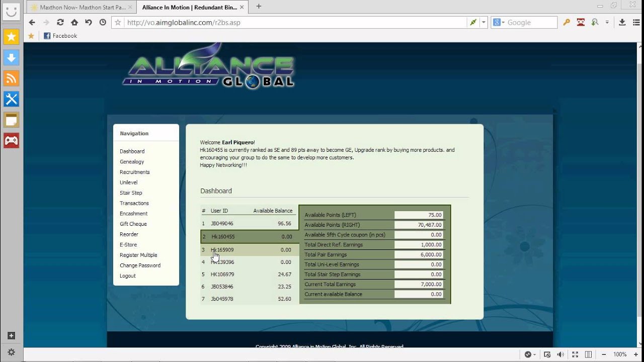Toggle split screen view
The image size is (644, 362).
(x=588, y=354)
